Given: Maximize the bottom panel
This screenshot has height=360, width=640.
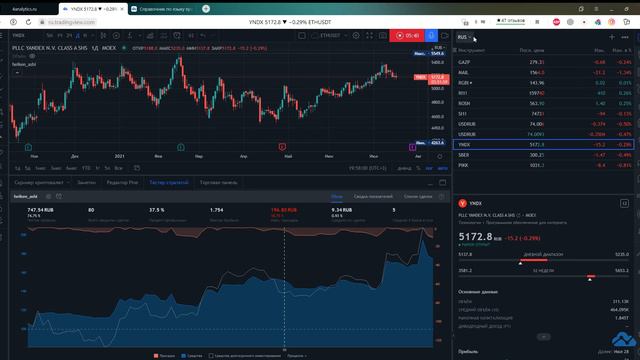Looking at the screenshot, I should 443,182.
